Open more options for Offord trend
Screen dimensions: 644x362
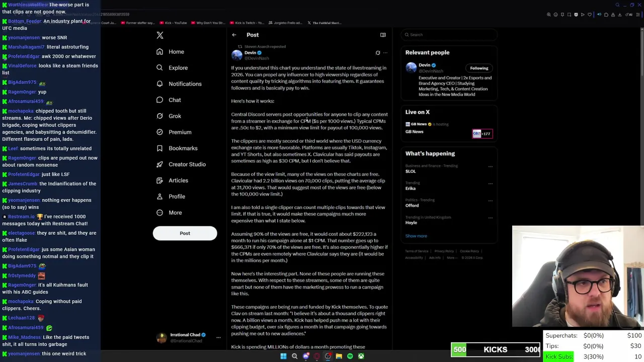[x=490, y=201]
